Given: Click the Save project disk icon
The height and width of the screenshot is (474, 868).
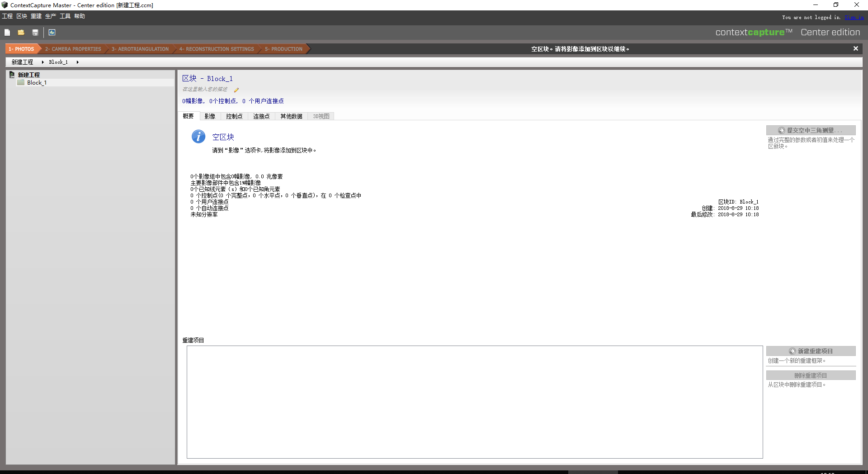Looking at the screenshot, I should pyautogui.click(x=35, y=33).
